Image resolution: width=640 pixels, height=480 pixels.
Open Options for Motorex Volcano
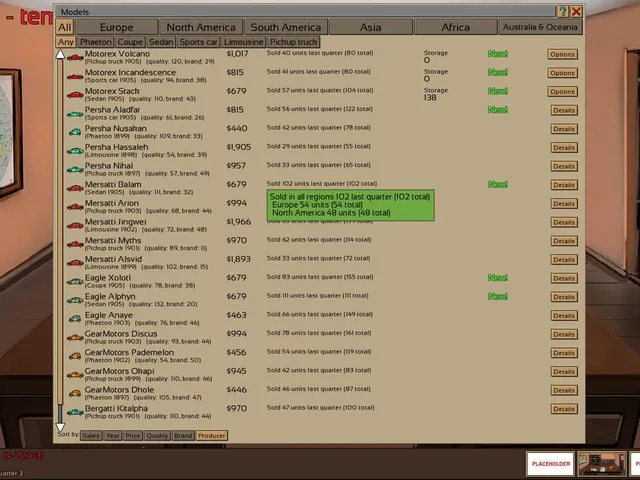click(x=562, y=54)
